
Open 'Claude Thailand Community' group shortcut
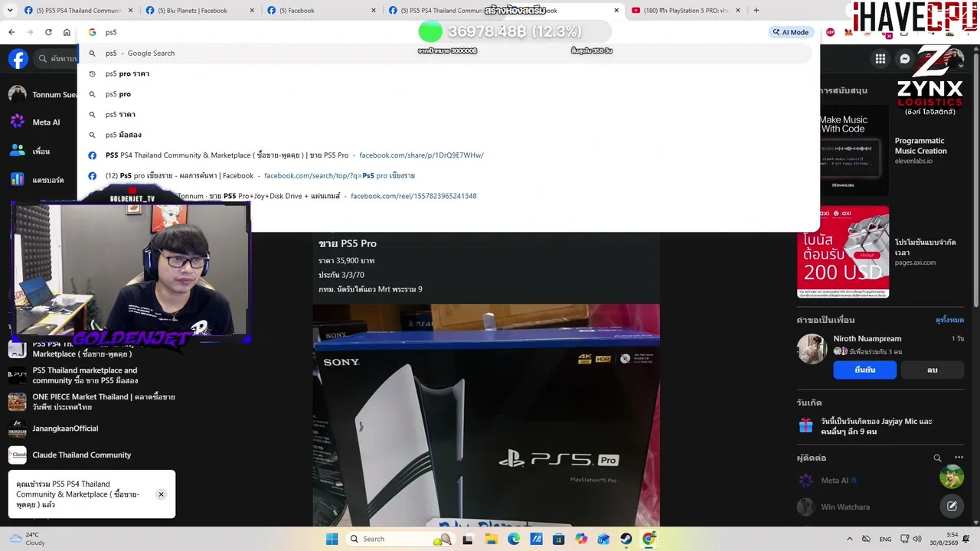tap(92, 455)
